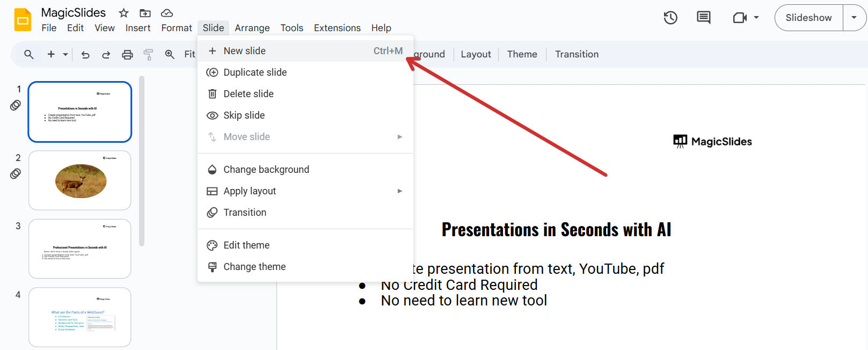Screen dimensions: 868x350
Task: Click the slide title 'Presentations in Seconds with AI'
Action: point(557,230)
